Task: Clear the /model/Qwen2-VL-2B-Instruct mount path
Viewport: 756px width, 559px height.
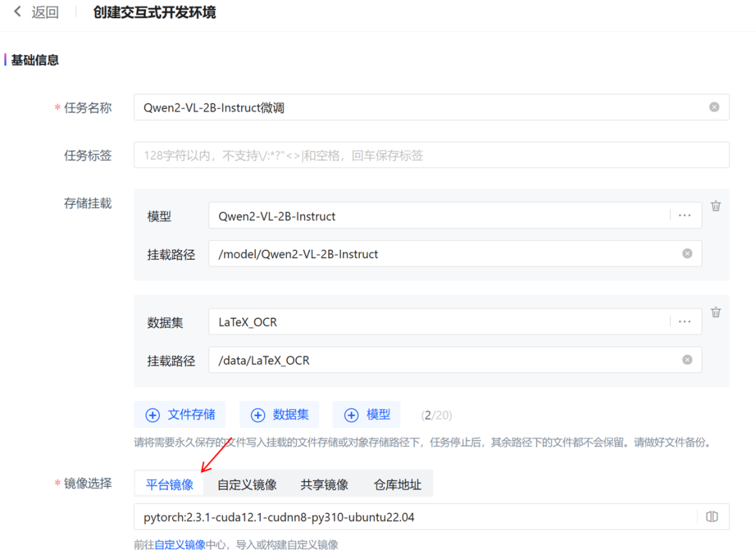Action: pyautogui.click(x=686, y=253)
